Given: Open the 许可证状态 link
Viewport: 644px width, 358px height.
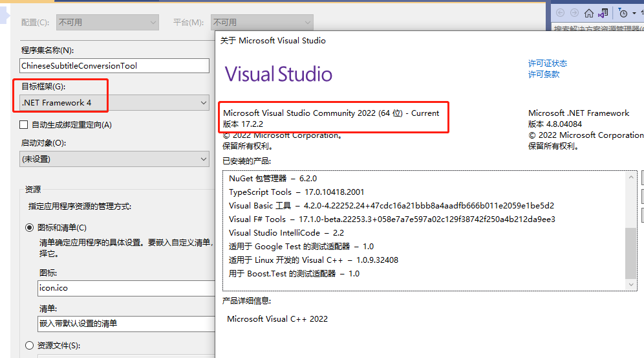Looking at the screenshot, I should coord(548,63).
